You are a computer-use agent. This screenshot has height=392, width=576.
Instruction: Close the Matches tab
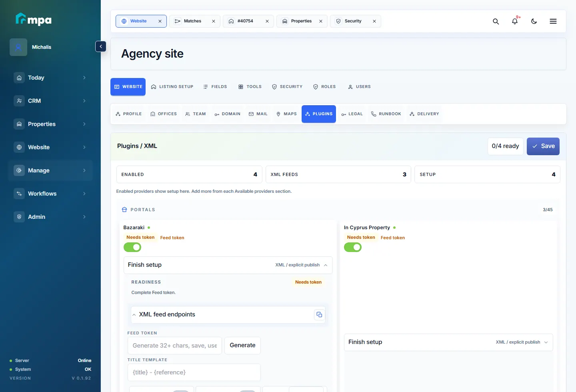(214, 21)
